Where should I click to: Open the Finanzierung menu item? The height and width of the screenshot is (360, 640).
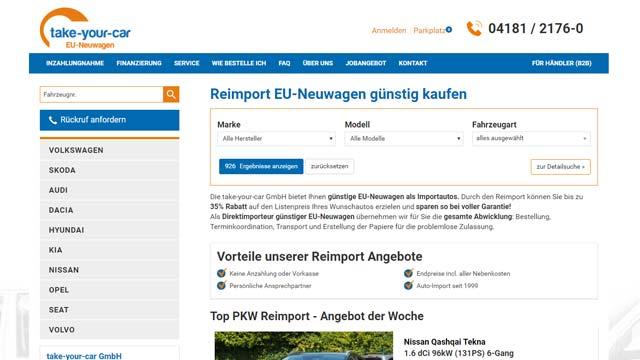139,63
